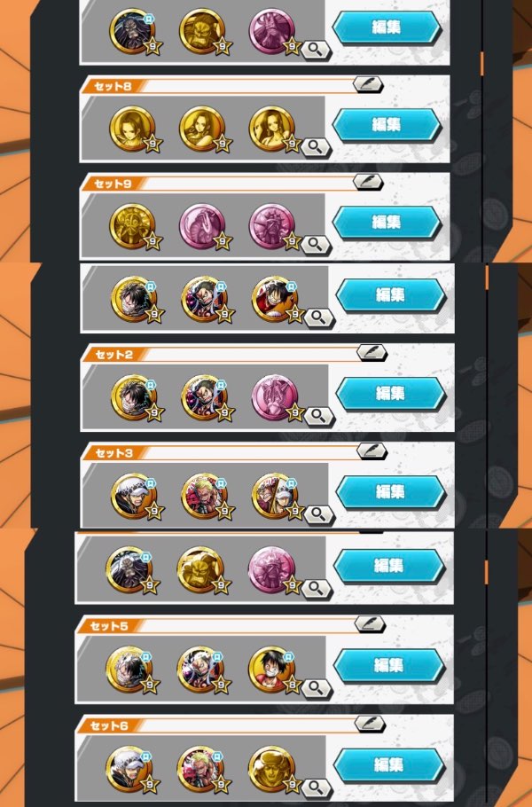Image resolution: width=532 pixels, height=807 pixels.
Task: Tap the rename pencil icon for セット3
Action: pyautogui.click(x=372, y=451)
